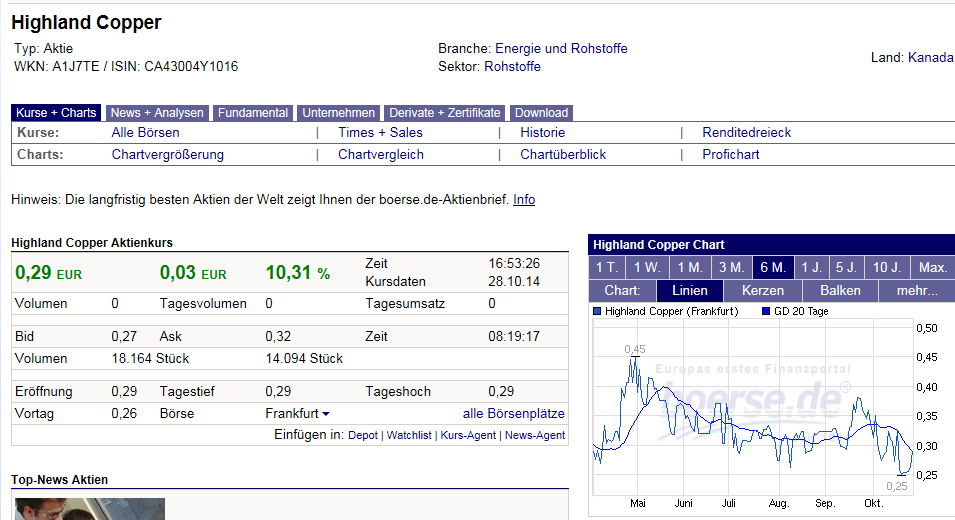View the Historie prices link
This screenshot has width=955, height=520.
point(543,133)
